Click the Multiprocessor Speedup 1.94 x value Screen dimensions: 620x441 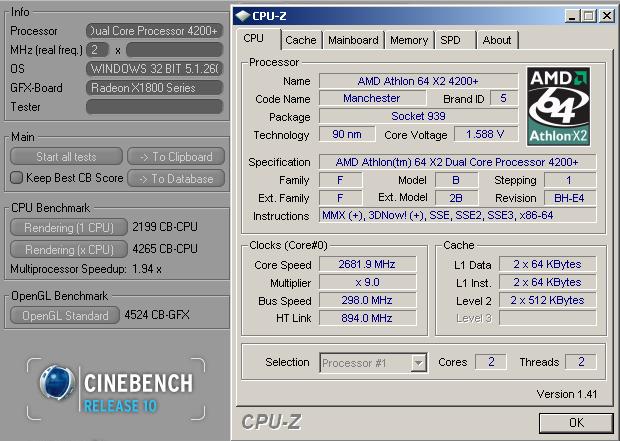coord(147,269)
